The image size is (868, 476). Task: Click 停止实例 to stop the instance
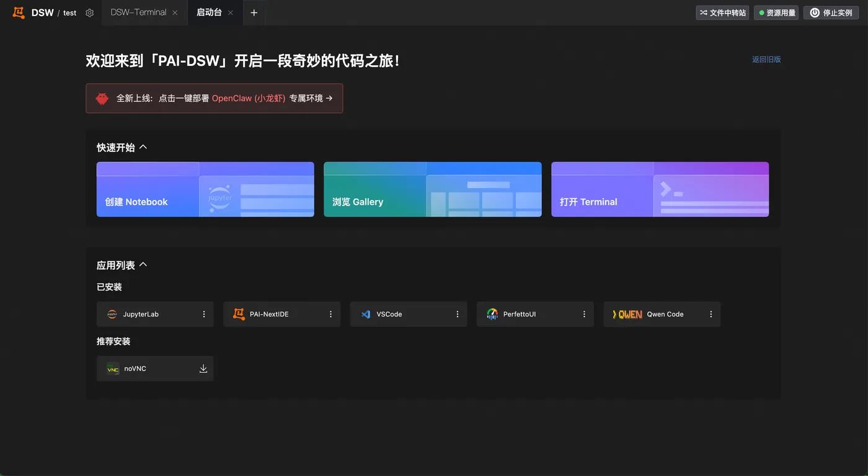(x=830, y=12)
